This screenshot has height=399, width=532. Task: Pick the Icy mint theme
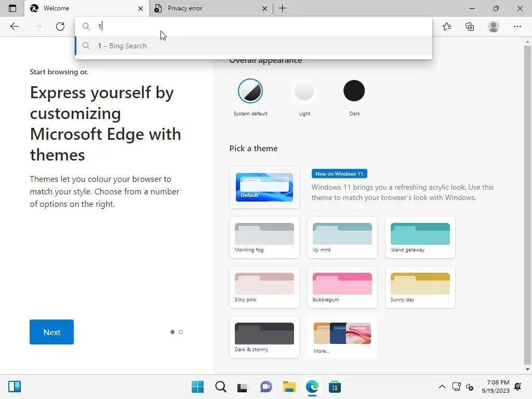coord(342,237)
